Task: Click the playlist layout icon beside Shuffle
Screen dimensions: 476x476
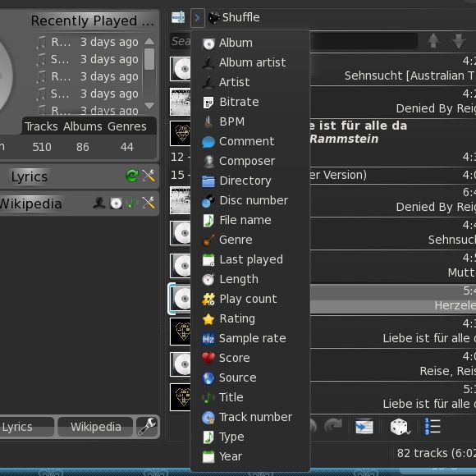Action: point(178,17)
